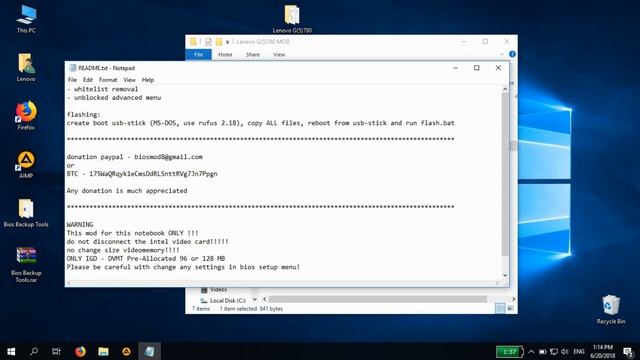Image resolution: width=640 pixels, height=360 pixels.
Task: Switch to AIMP on the taskbar
Action: click(127, 351)
